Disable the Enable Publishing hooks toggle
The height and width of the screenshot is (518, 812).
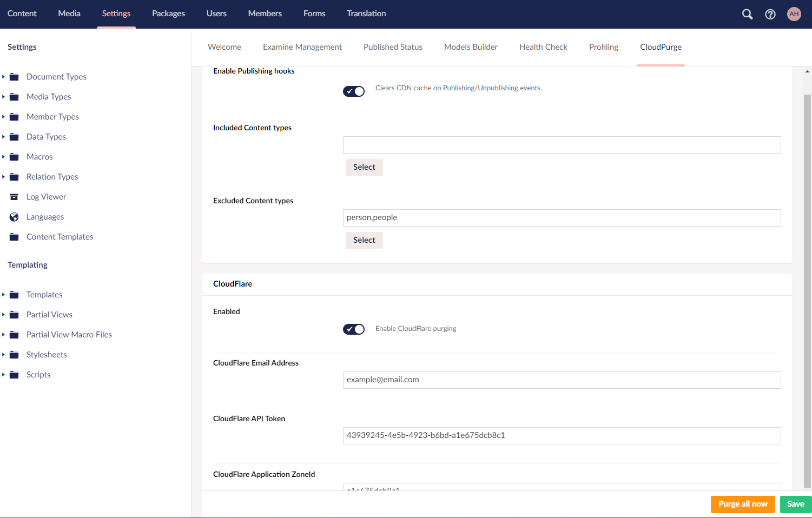[x=354, y=91]
